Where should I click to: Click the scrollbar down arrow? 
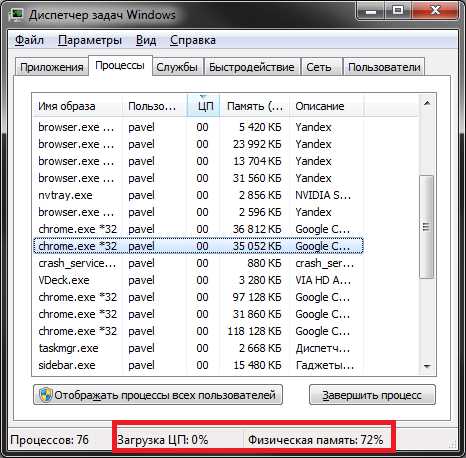point(427,366)
